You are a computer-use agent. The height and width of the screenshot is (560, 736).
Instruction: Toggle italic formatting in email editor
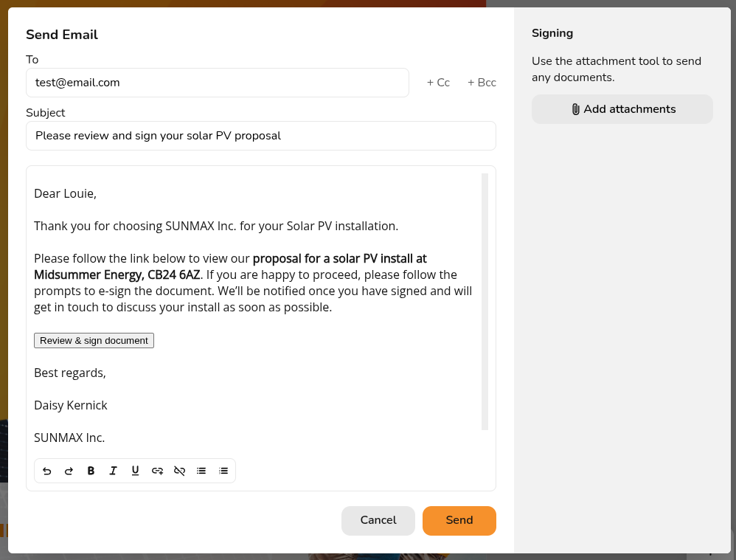pos(113,471)
